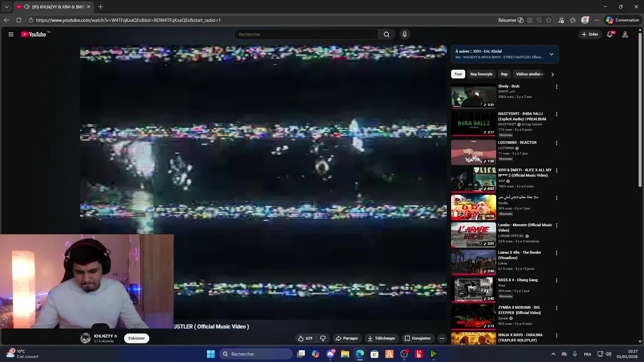Viewport: 644px width, 362px height.
Task: Open options for Shvdy - Bruh video
Action: point(556,86)
